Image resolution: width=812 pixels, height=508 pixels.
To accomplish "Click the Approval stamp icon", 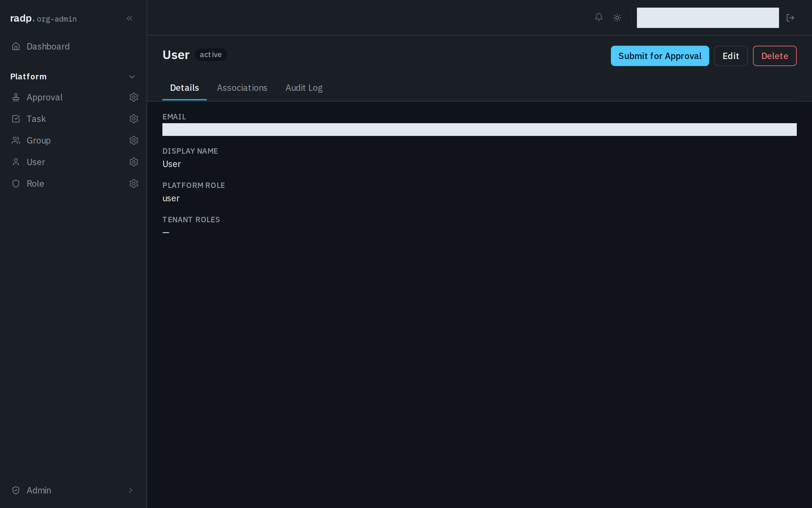I will (x=16, y=97).
